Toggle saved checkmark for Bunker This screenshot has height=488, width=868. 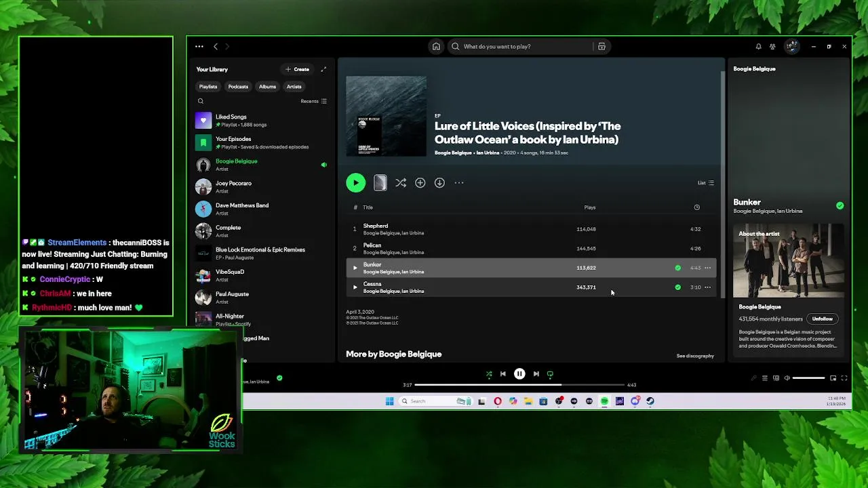678,268
